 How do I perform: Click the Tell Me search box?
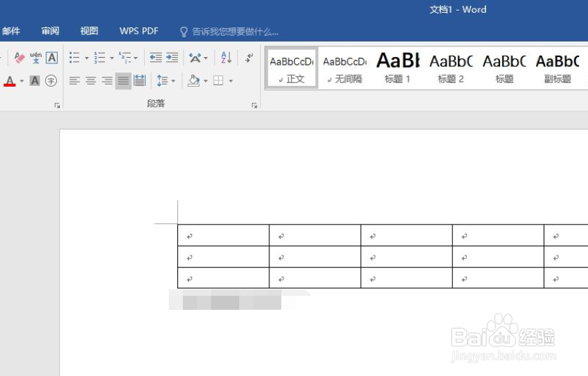pos(235,32)
